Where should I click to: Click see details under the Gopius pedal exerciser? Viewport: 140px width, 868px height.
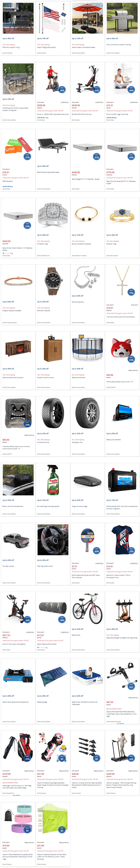[x=121, y=723]
